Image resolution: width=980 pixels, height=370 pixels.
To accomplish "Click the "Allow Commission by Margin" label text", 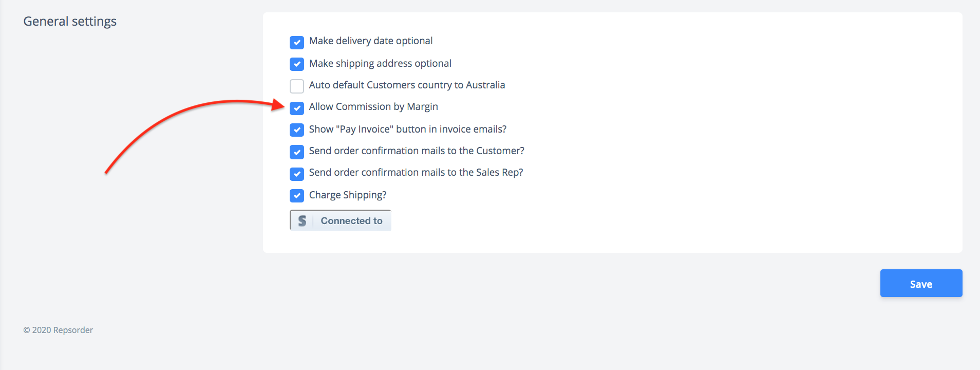I will (x=373, y=107).
